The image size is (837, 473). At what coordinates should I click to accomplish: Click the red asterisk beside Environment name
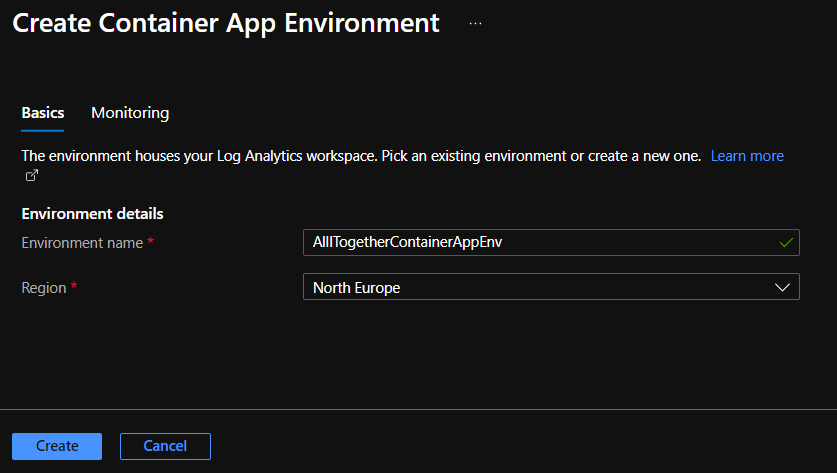point(150,243)
